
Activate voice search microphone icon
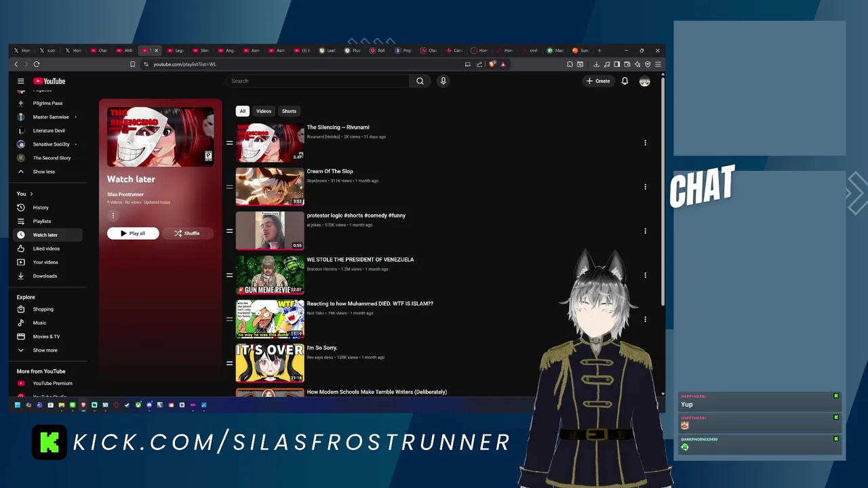click(x=443, y=81)
